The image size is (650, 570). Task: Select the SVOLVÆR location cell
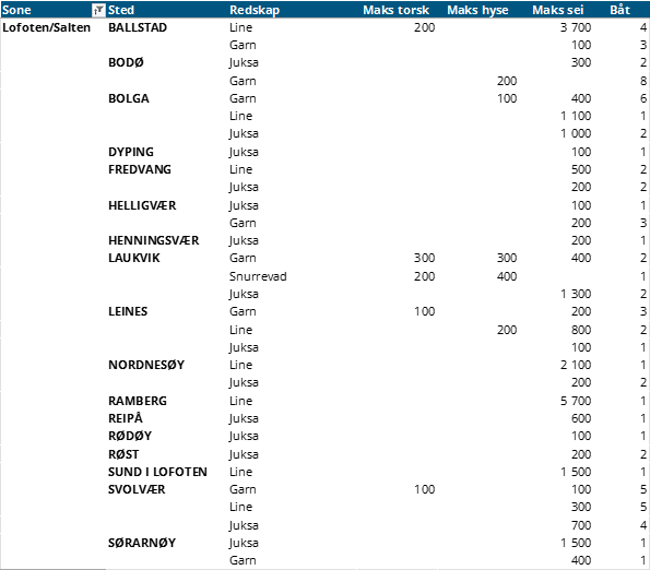tap(137, 490)
